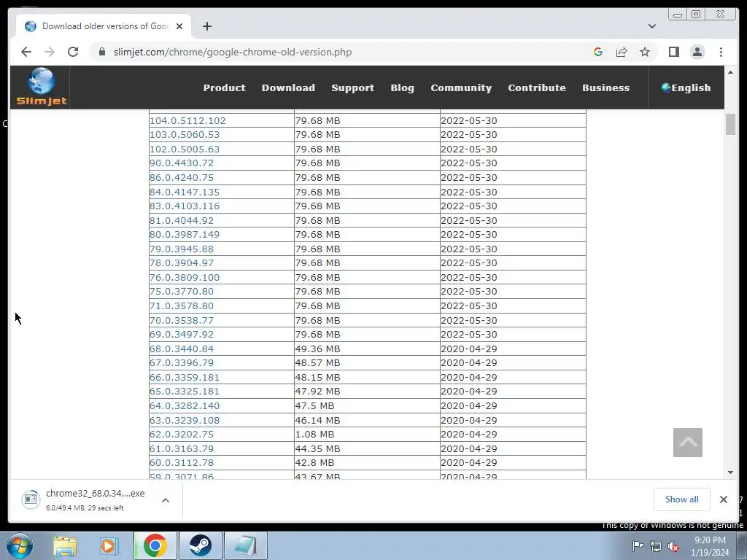
Task: Click the back-to-top arrow button
Action: point(687,443)
